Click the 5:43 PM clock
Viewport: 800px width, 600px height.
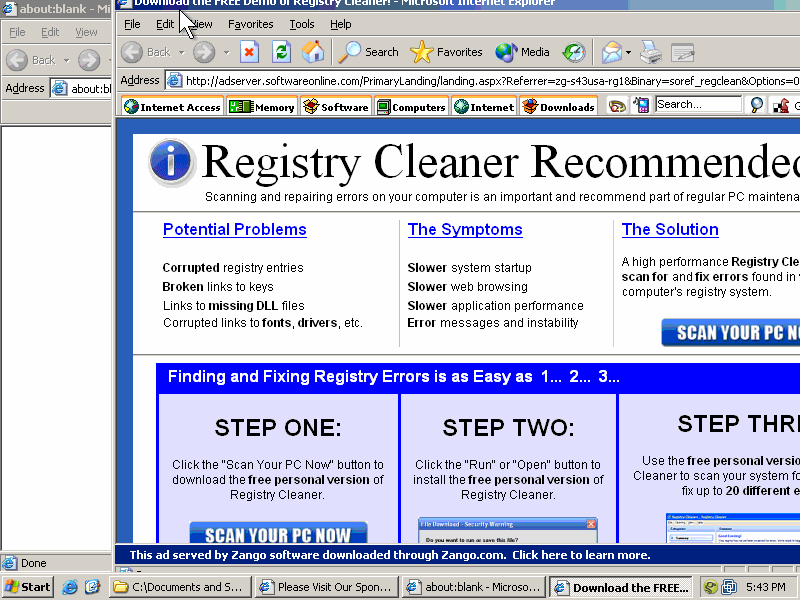pyautogui.click(x=765, y=587)
